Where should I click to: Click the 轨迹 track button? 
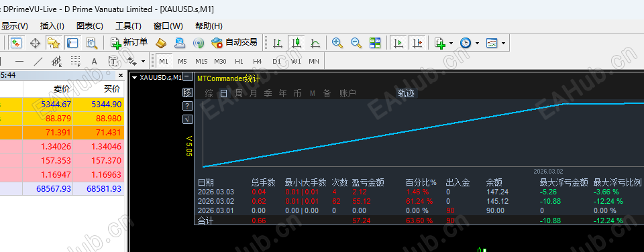(407, 94)
